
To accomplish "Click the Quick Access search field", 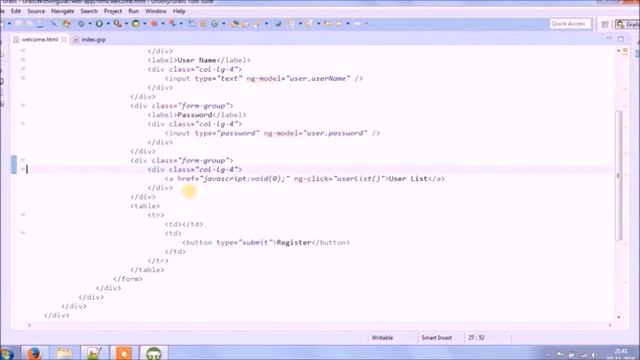I will click(570, 24).
